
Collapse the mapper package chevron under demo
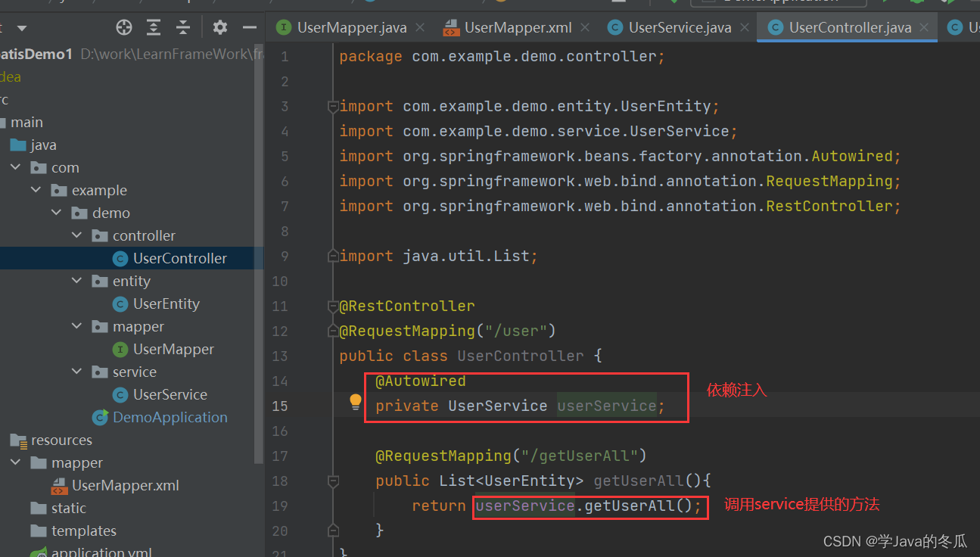click(76, 326)
